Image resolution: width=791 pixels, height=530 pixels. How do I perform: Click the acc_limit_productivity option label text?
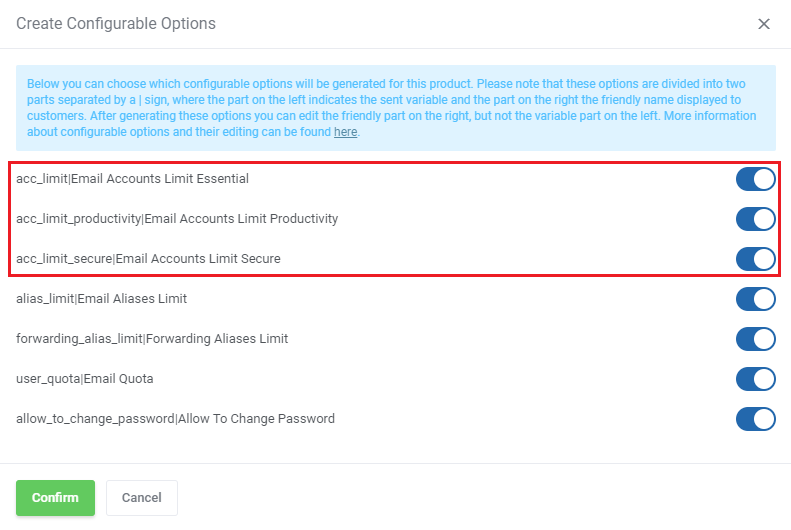coord(177,219)
